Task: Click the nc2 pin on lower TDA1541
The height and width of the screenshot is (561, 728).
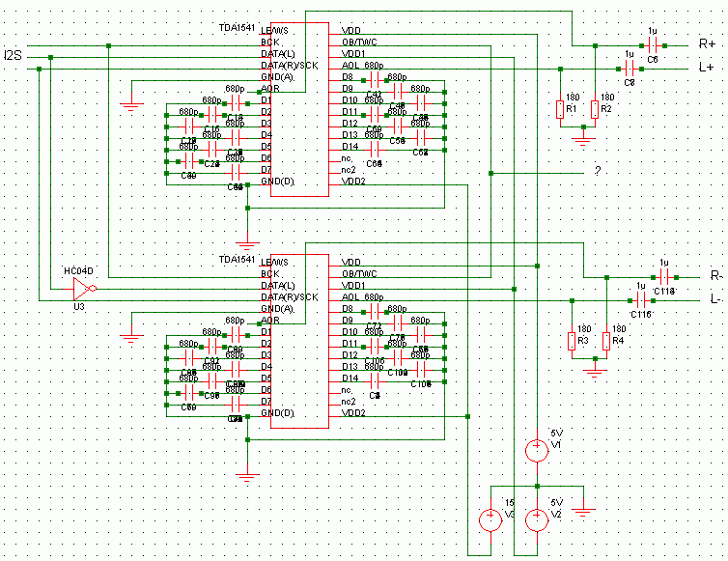Action: pyautogui.click(x=349, y=402)
